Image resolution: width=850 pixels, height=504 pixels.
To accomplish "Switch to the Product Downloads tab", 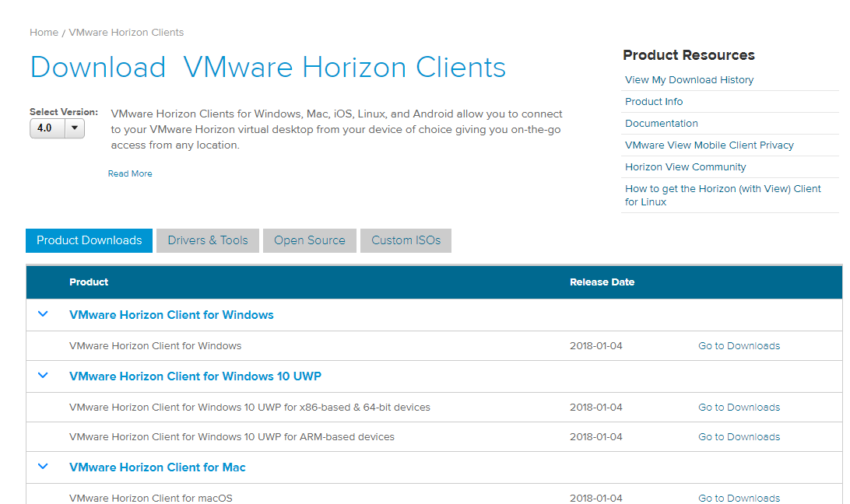I will point(89,240).
